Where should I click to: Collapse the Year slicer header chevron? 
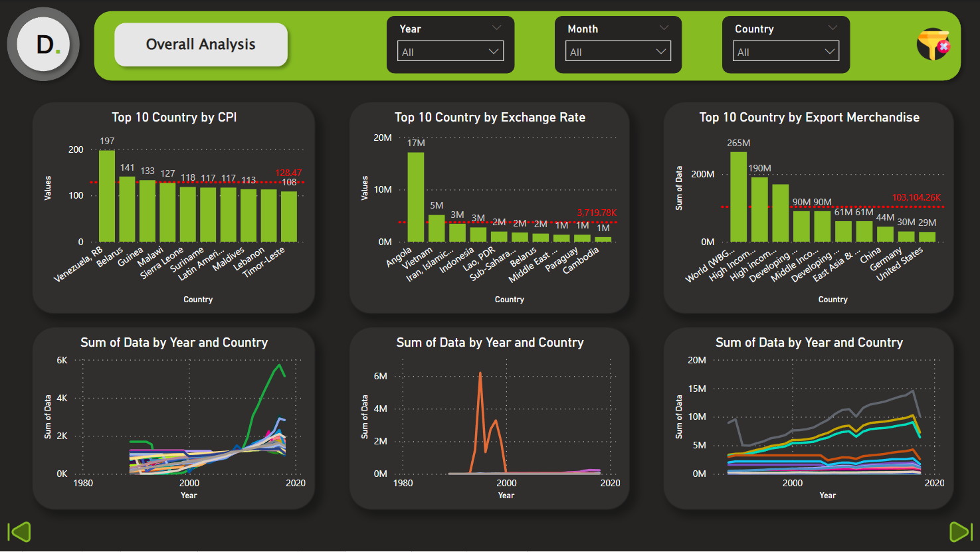[496, 28]
